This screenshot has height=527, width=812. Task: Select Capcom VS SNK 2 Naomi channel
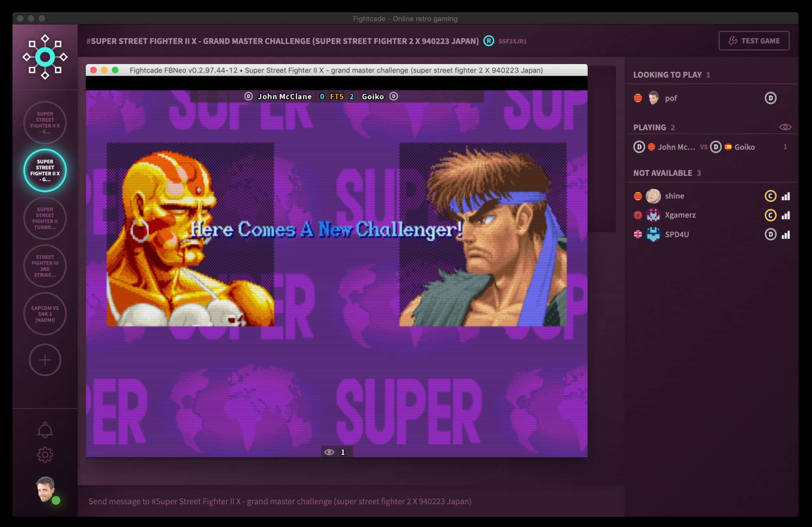[x=45, y=313]
